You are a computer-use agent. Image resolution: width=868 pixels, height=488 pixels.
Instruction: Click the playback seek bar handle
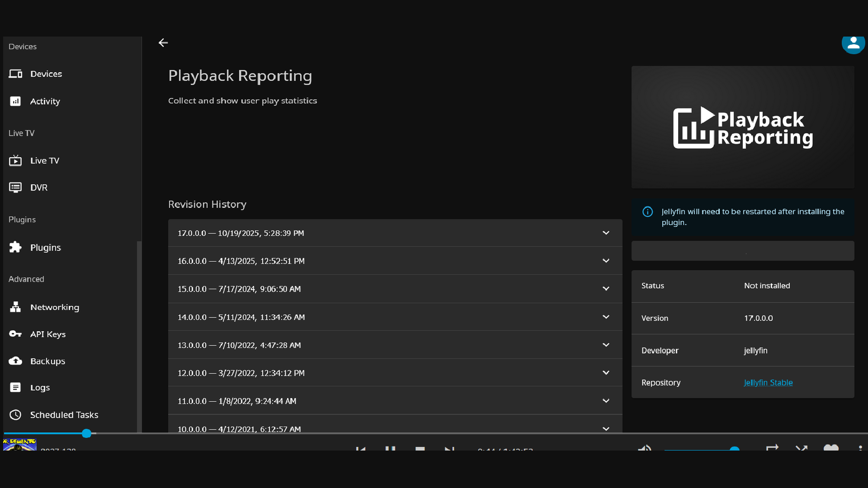[87, 433]
